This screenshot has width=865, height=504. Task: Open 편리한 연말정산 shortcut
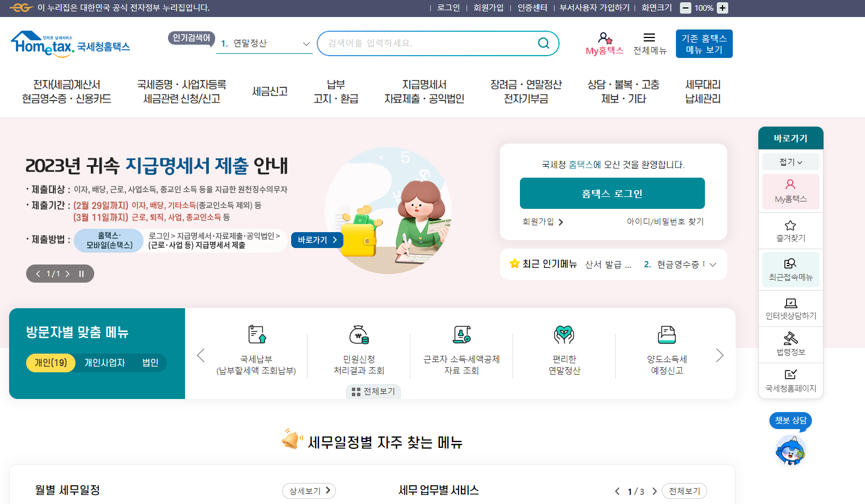[564, 350]
